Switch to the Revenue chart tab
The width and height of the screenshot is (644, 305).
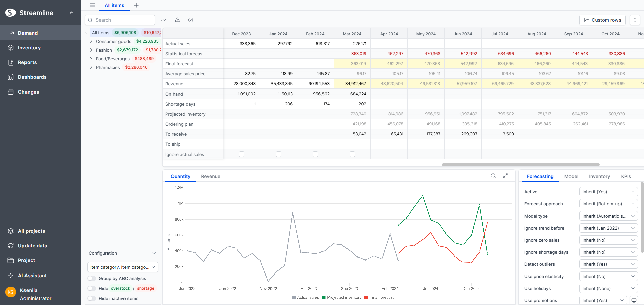210,176
